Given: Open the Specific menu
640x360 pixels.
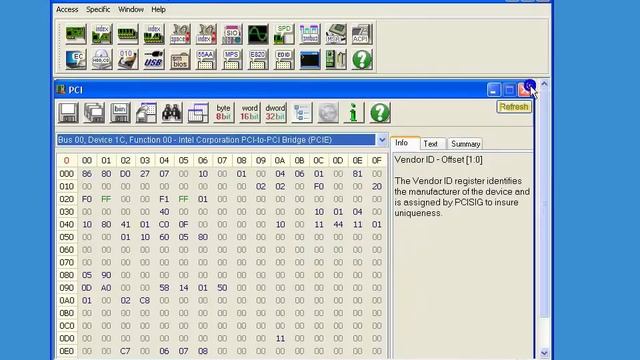Looking at the screenshot, I should click(x=98, y=9).
